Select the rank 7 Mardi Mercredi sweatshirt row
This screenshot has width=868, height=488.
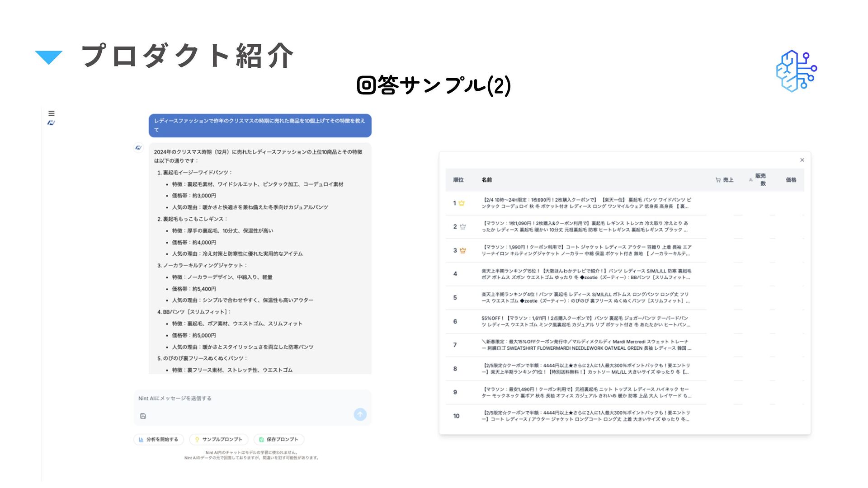tap(585, 345)
